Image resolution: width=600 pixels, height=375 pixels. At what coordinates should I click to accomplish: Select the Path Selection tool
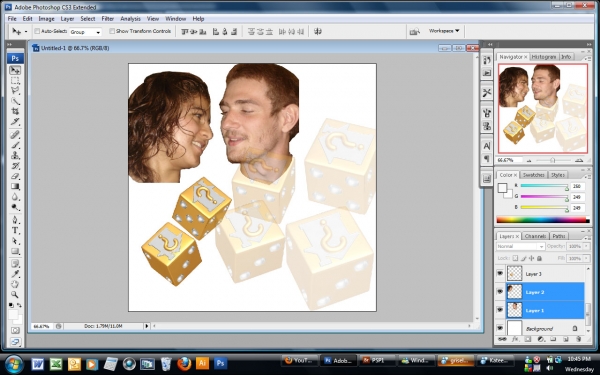[x=15, y=241]
